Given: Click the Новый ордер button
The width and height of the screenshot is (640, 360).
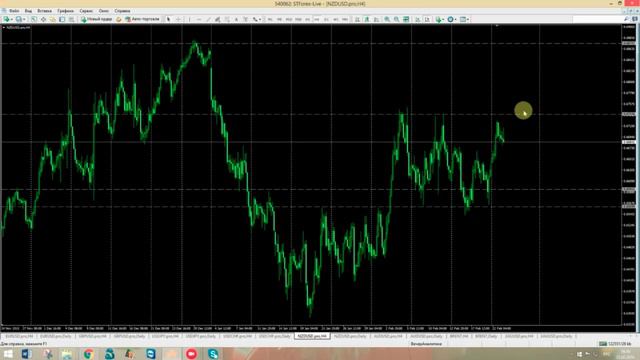Looking at the screenshot, I should [96, 19].
